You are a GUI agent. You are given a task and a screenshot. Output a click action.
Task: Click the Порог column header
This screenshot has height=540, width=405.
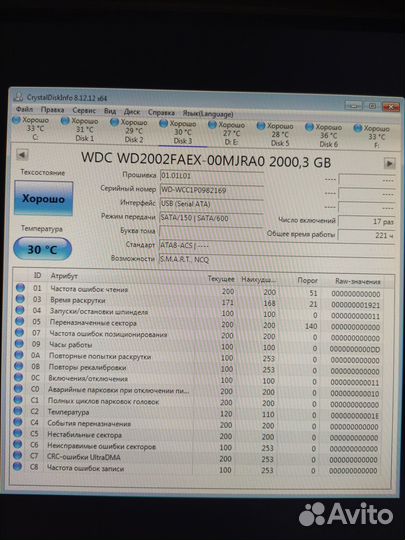pyautogui.click(x=308, y=280)
